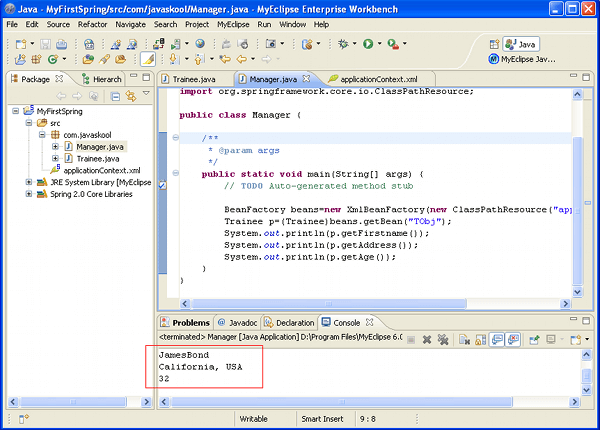600x430 pixels.
Task: Click the Print toolbar icon
Action: [x=61, y=44]
